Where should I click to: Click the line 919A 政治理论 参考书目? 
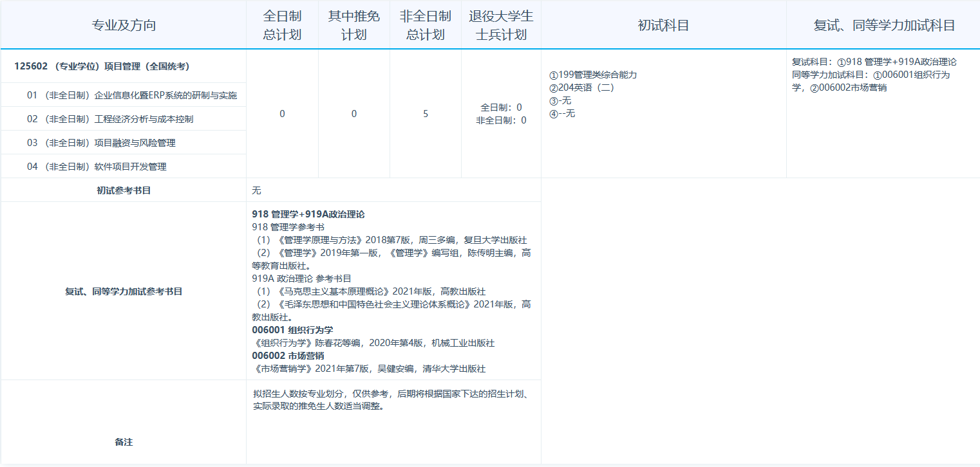(x=302, y=279)
